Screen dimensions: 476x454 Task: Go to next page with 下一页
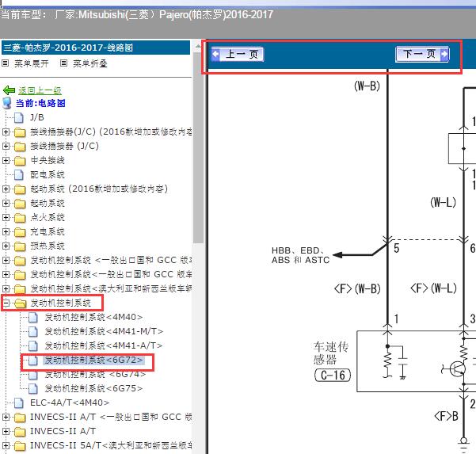[x=422, y=54]
